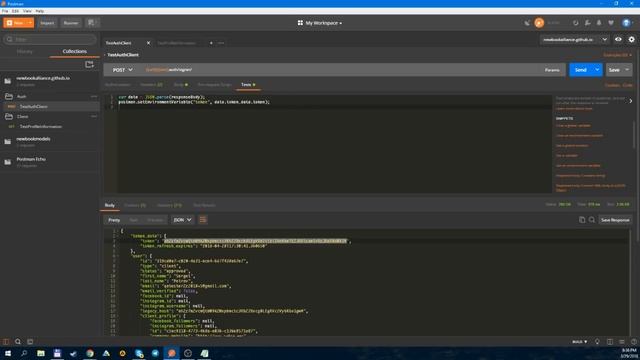This screenshot has width=640, height=360.
Task: Open the Body request tab
Action: click(180, 84)
